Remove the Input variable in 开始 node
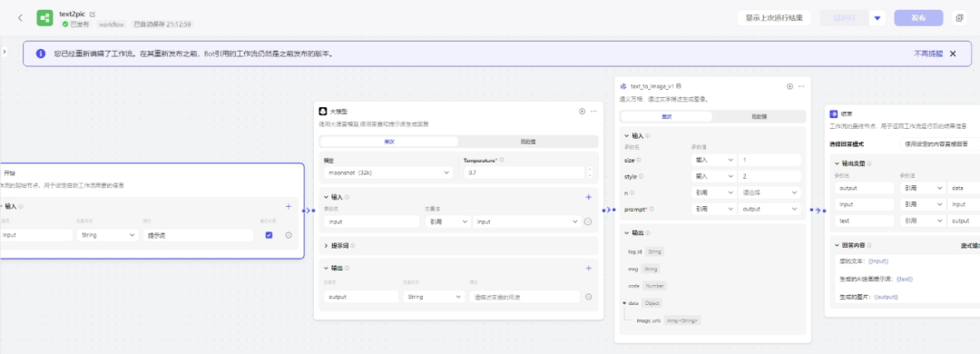The height and width of the screenshot is (354, 980). click(x=289, y=235)
